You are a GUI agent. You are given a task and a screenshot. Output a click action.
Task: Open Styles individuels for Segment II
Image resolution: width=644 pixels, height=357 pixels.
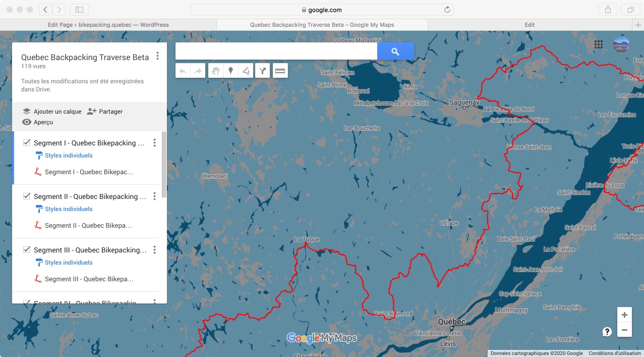point(69,209)
